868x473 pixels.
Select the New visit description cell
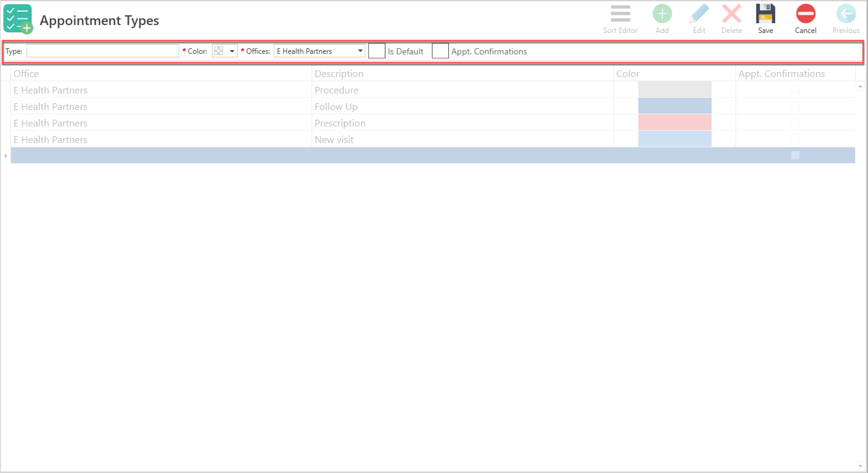334,140
